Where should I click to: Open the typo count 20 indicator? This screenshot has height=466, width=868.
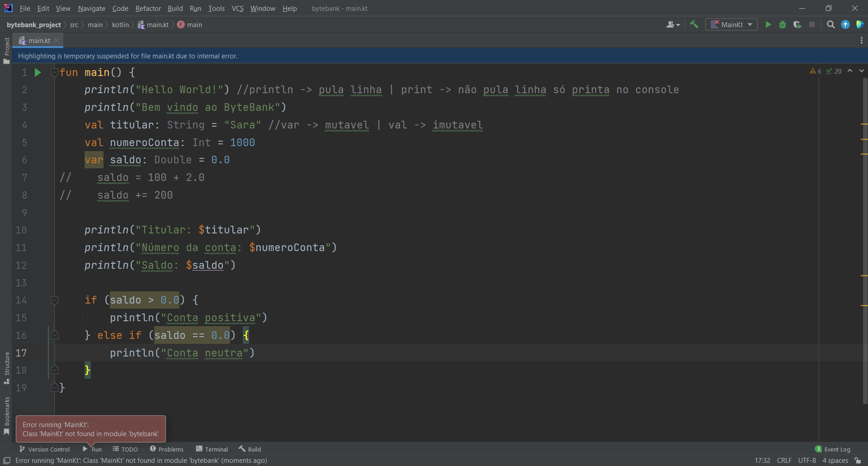coord(834,71)
